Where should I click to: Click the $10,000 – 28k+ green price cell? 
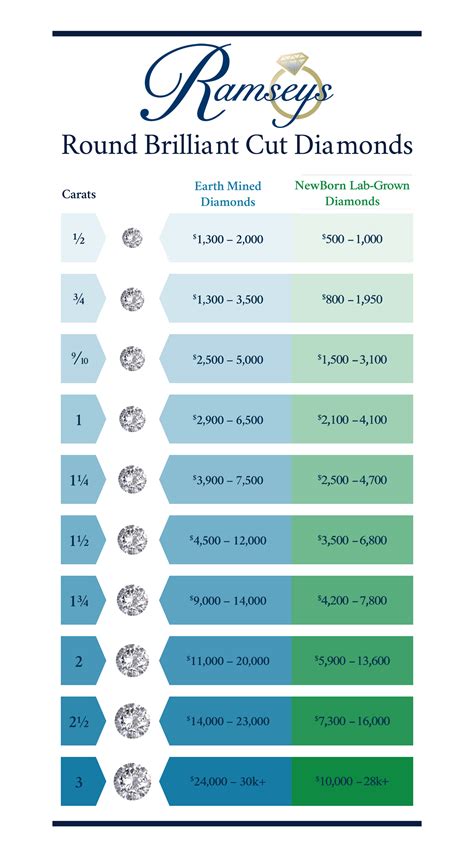(x=352, y=782)
